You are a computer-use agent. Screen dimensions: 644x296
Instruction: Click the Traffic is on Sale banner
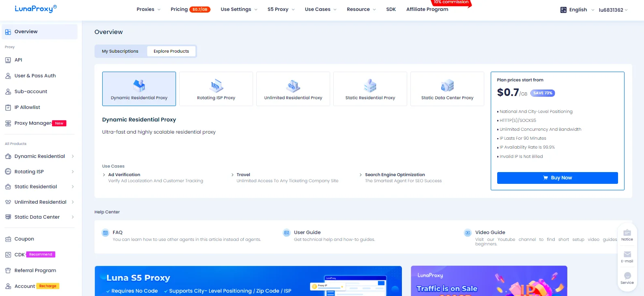489,281
